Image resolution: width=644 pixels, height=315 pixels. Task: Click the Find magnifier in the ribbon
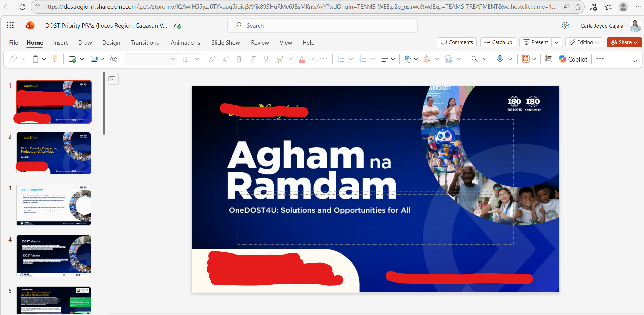(474, 59)
